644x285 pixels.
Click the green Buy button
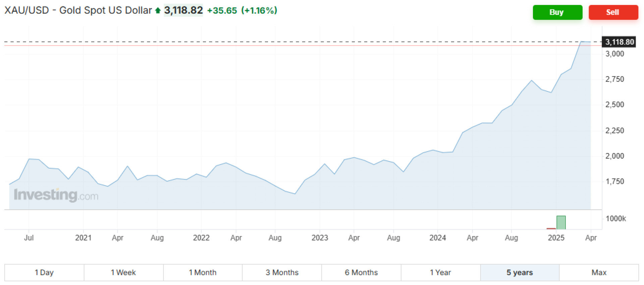[x=557, y=12]
